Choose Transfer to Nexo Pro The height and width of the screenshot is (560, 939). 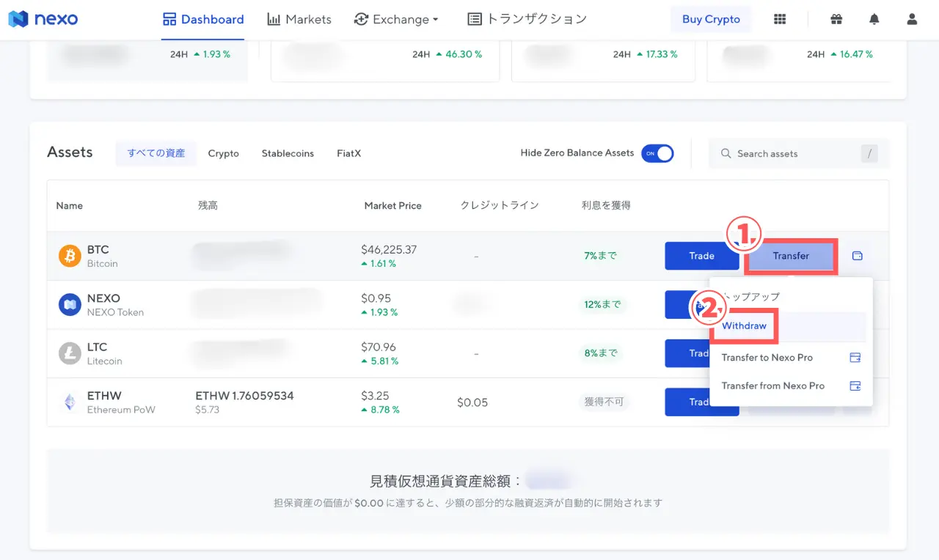point(791,358)
